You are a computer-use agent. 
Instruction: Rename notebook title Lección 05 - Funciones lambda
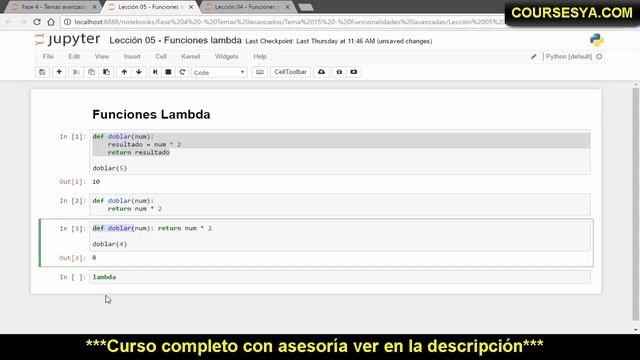(176, 40)
